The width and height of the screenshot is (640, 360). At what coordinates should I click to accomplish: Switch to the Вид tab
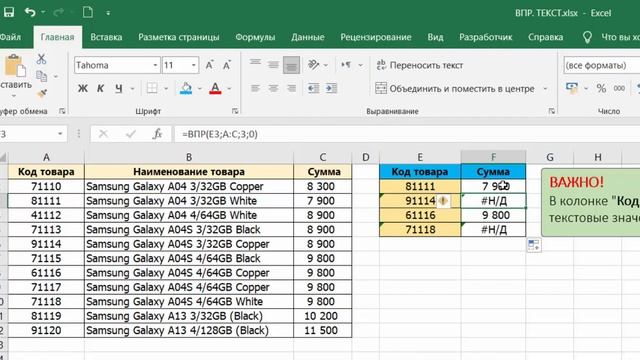[435, 37]
